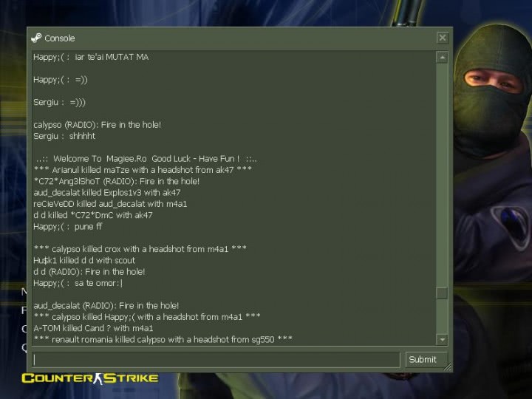
Task: Click the console scrollbar thumb
Action: tap(442, 293)
